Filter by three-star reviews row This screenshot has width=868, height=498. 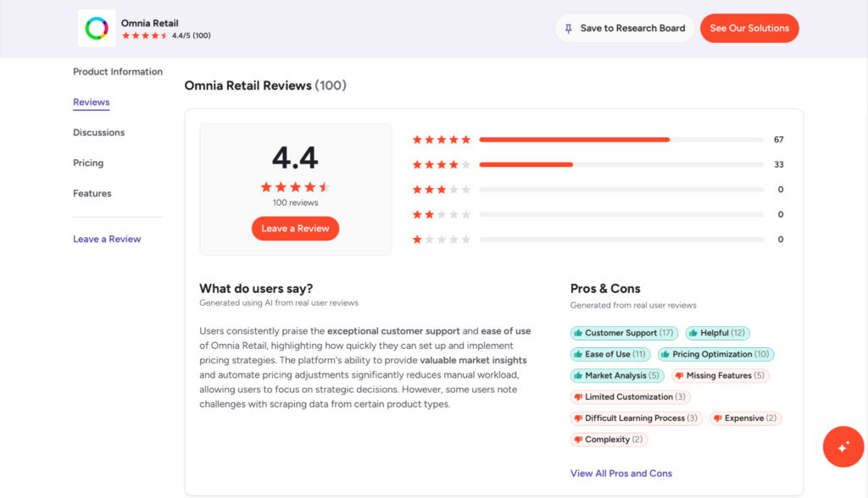click(598, 189)
